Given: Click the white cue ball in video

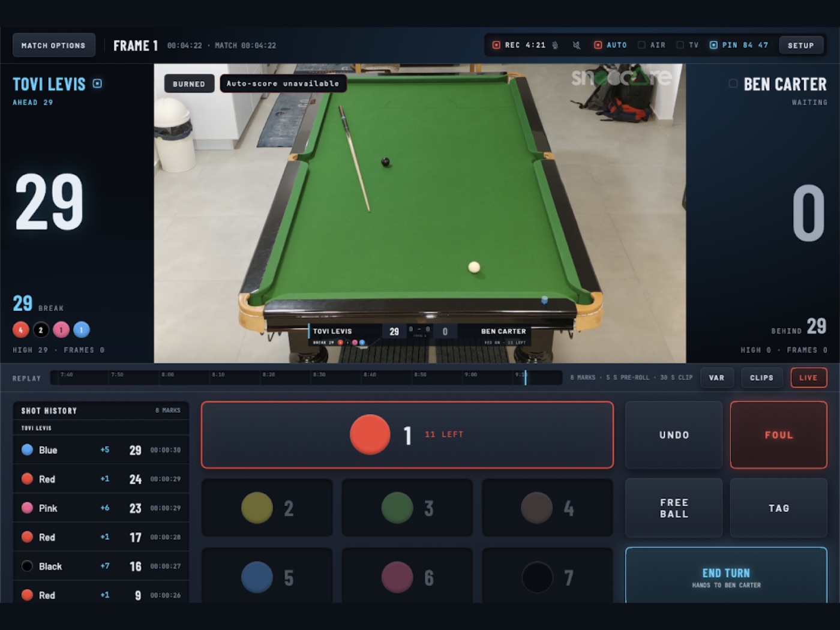Looking at the screenshot, I should (x=474, y=267).
